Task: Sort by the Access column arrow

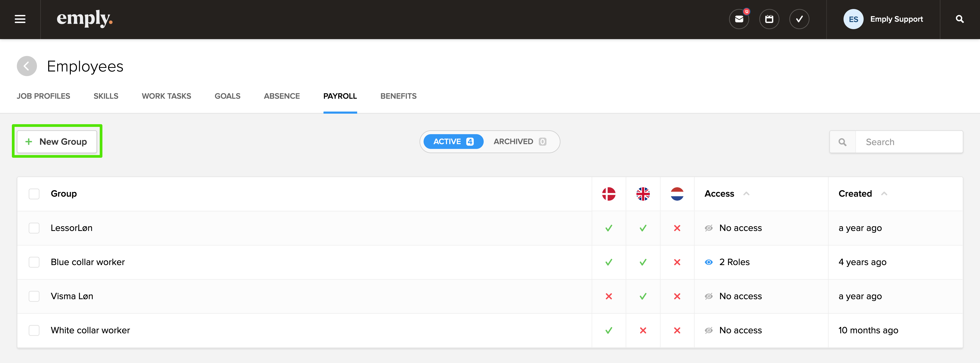Action: (x=746, y=194)
